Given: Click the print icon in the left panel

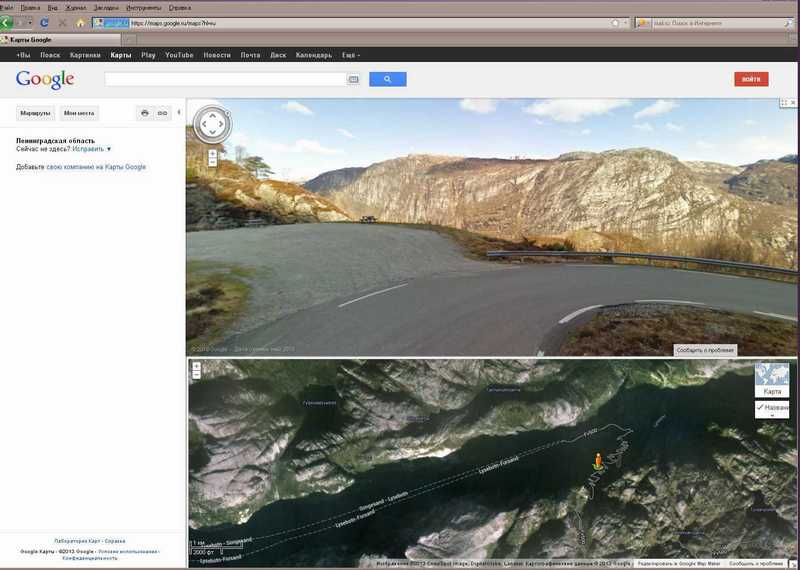Looking at the screenshot, I should pos(145,113).
